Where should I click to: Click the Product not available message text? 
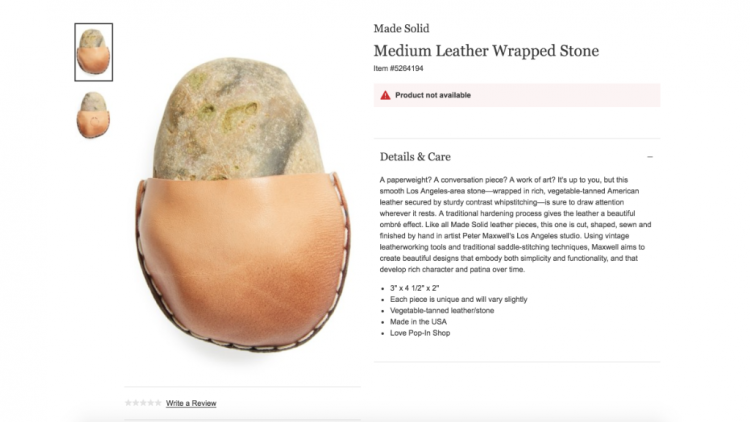[x=433, y=95]
